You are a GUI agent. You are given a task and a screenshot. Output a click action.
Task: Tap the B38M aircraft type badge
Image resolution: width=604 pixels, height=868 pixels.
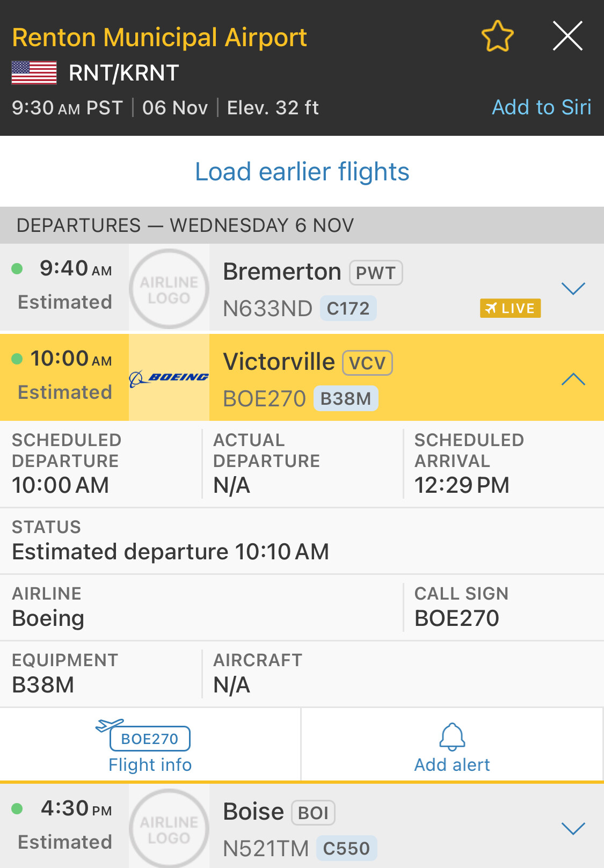(346, 399)
